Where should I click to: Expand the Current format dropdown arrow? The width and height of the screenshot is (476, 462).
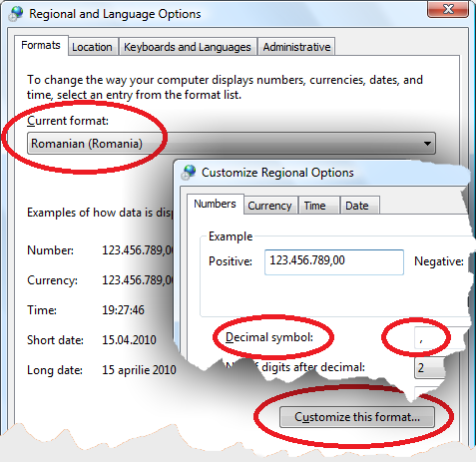click(x=427, y=144)
